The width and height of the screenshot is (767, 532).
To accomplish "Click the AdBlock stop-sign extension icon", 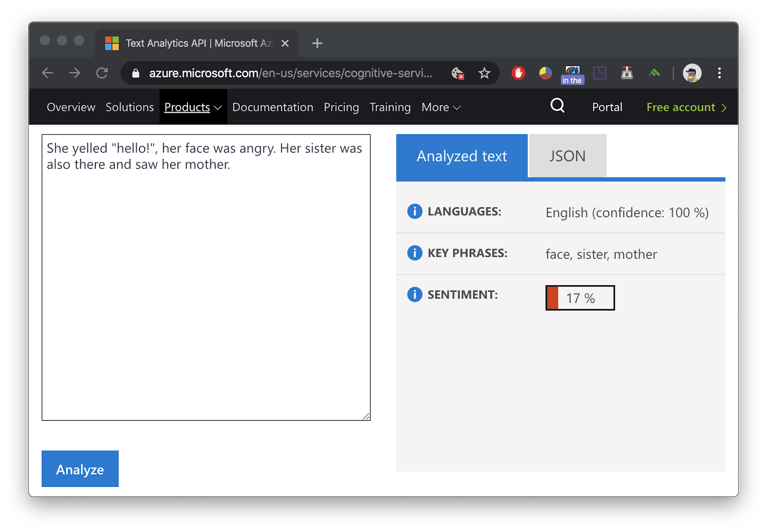I will pyautogui.click(x=518, y=73).
